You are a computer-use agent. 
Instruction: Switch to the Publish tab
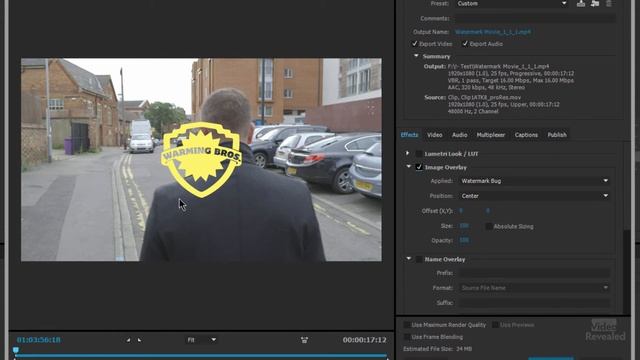coord(557,135)
